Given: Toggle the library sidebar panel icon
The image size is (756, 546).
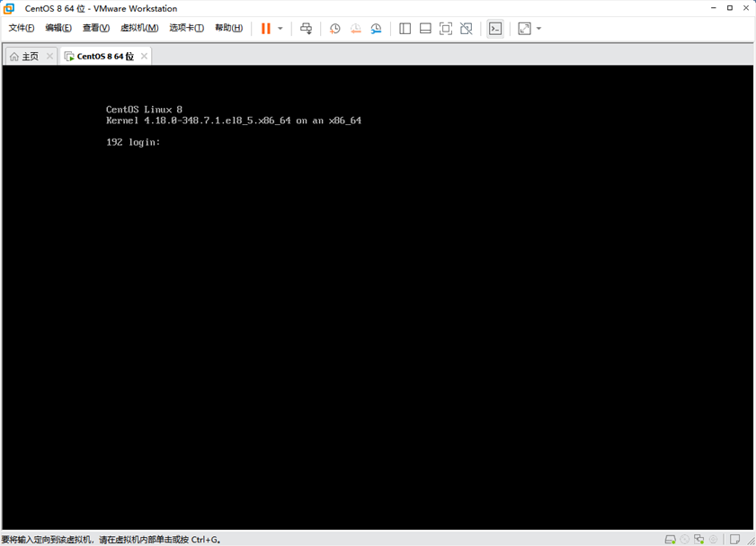Looking at the screenshot, I should [x=405, y=29].
